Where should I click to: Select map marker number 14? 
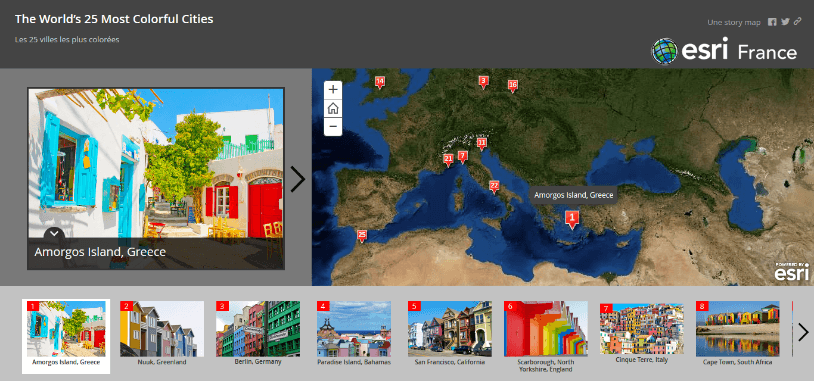click(x=380, y=82)
